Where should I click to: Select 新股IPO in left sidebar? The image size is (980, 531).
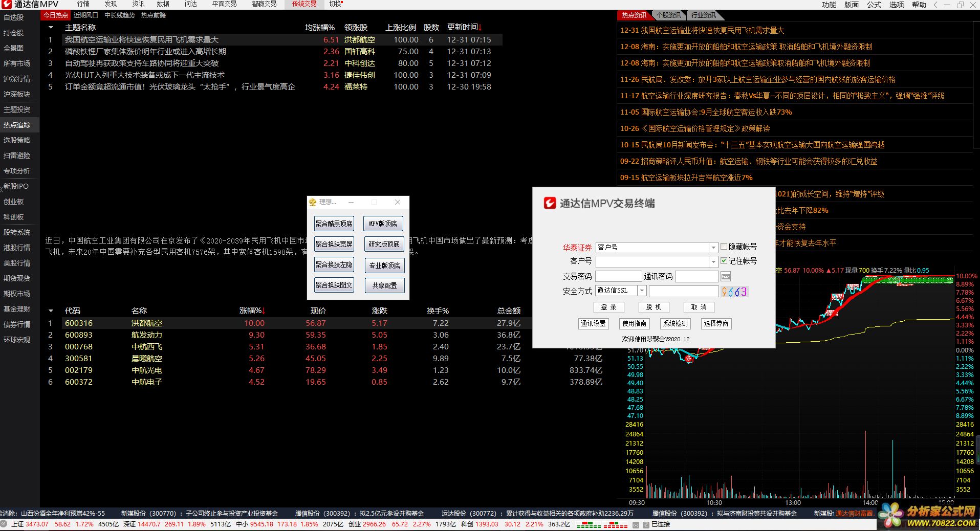click(x=16, y=186)
